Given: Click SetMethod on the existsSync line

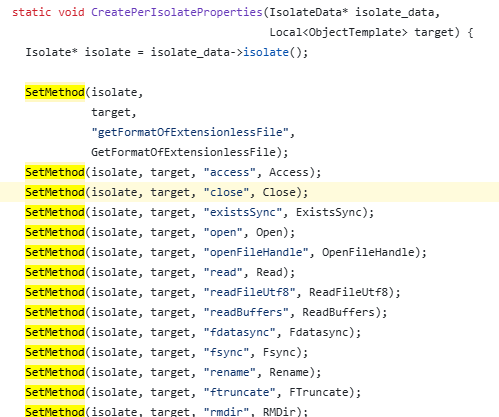Looking at the screenshot, I should pos(55,212).
